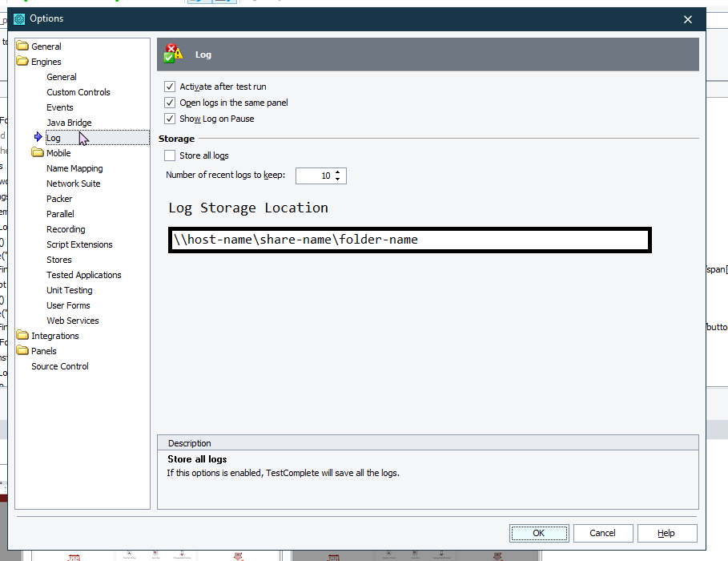Viewport: 728px width, 561px height.
Task: Open Unit Testing options
Action: point(69,290)
